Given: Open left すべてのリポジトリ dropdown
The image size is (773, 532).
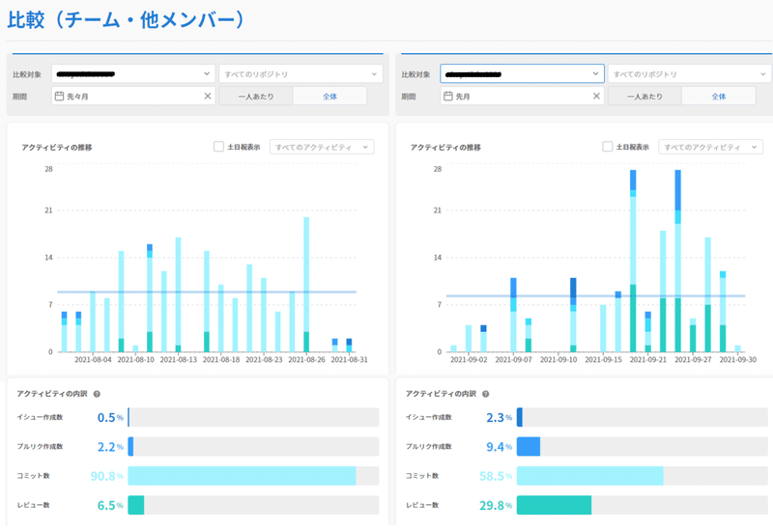Looking at the screenshot, I should pyautogui.click(x=301, y=74).
